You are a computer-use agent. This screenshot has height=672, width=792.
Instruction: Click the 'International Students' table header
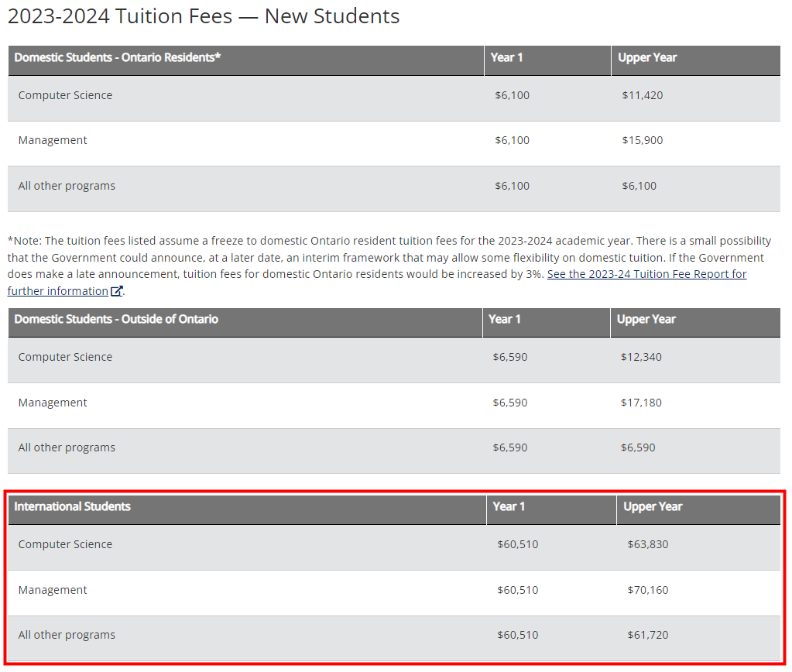coord(72,506)
